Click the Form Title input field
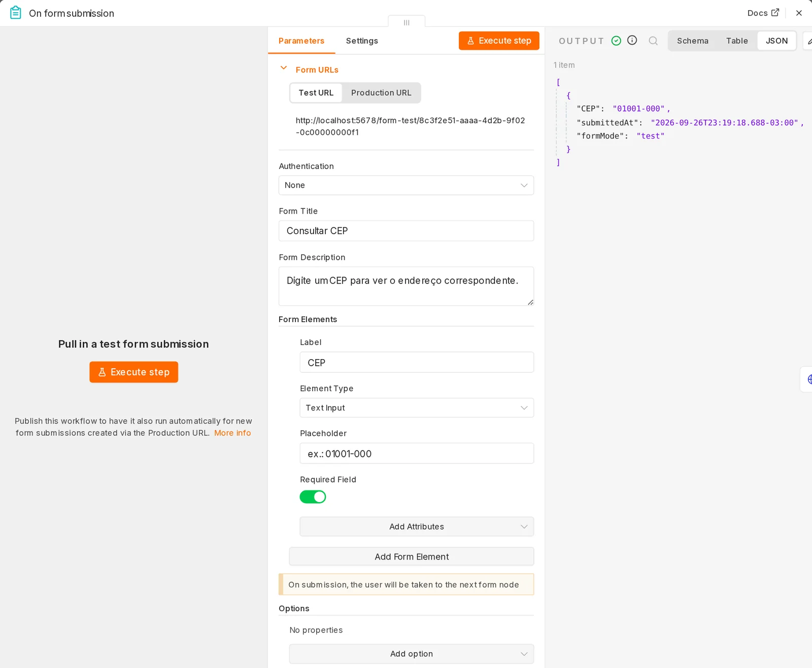This screenshot has width=812, height=668. tap(406, 231)
